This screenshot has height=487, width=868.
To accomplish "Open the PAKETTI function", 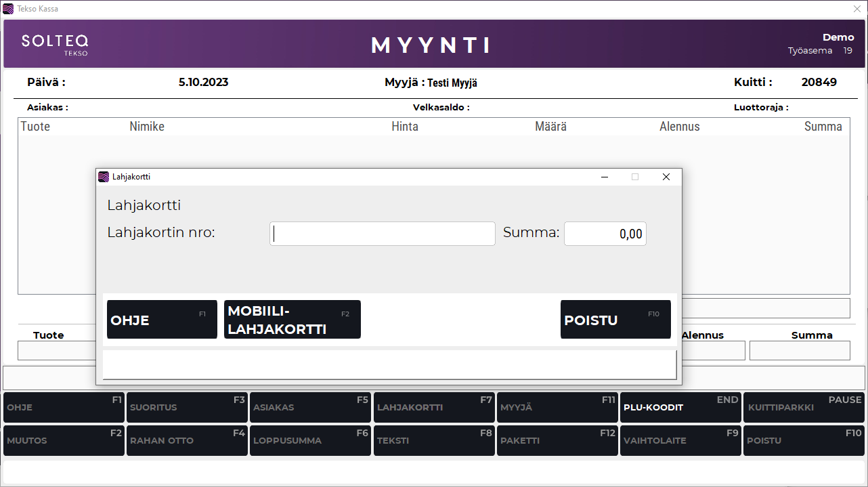I will pos(557,440).
